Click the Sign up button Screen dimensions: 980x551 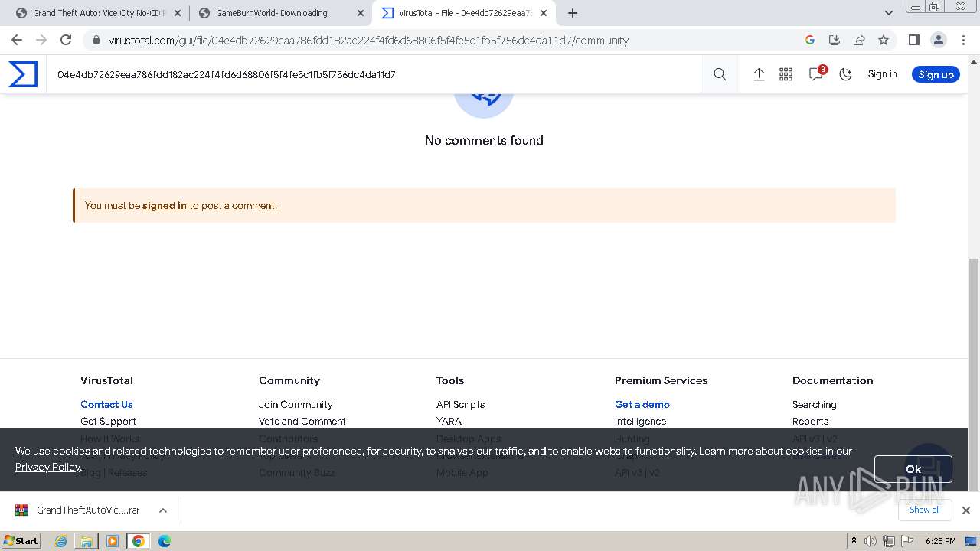pyautogui.click(x=936, y=74)
